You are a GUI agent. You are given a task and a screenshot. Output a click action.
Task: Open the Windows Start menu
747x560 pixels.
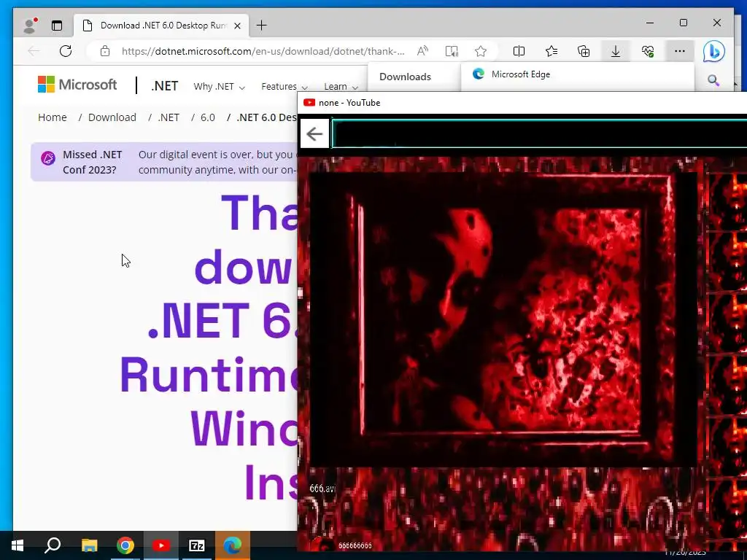tap(18, 545)
